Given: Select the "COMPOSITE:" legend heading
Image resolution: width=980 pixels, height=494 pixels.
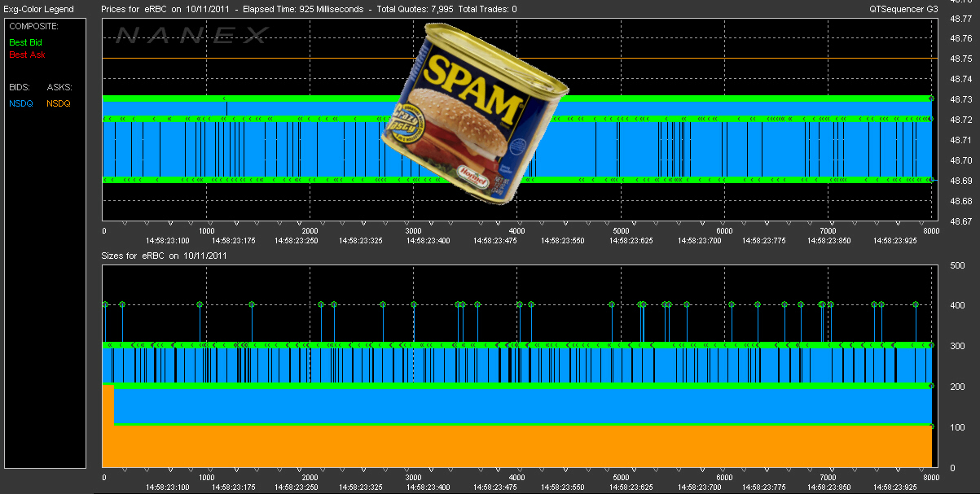Looking at the screenshot, I should 32,26.
